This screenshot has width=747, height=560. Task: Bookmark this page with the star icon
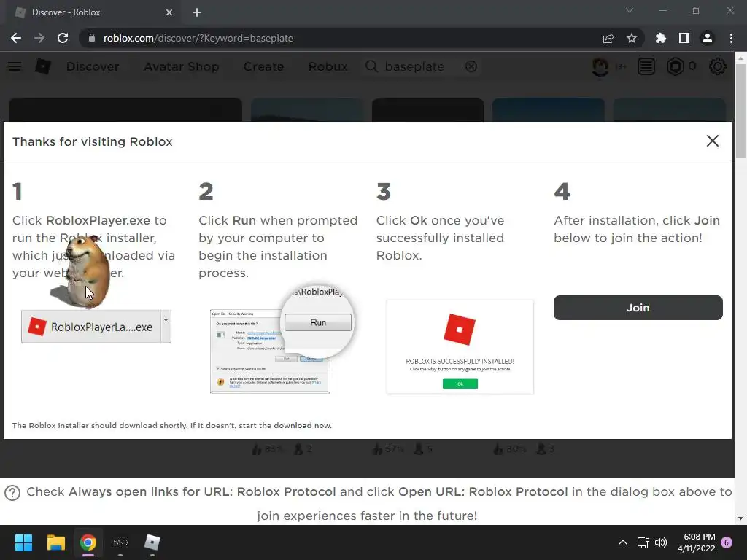coord(632,38)
